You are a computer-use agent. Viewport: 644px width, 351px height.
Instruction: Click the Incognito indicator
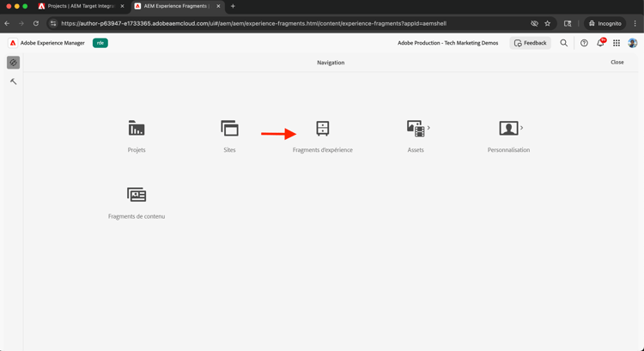(x=605, y=23)
